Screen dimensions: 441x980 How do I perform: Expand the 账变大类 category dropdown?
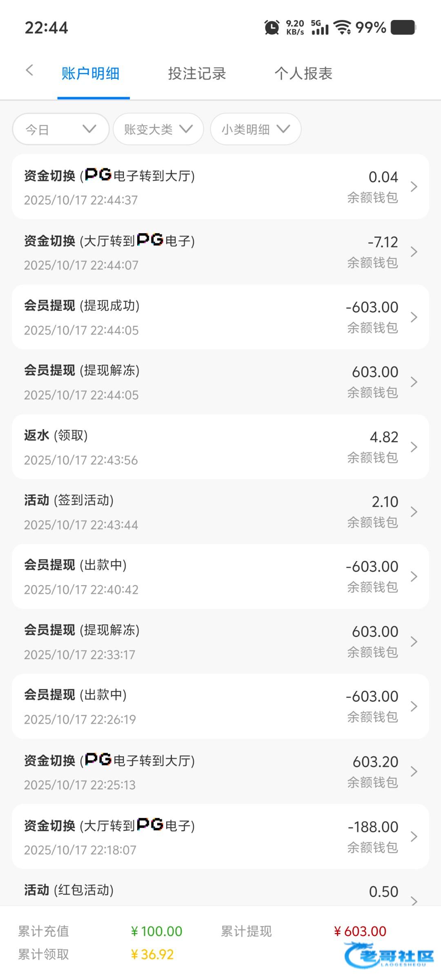click(x=158, y=129)
